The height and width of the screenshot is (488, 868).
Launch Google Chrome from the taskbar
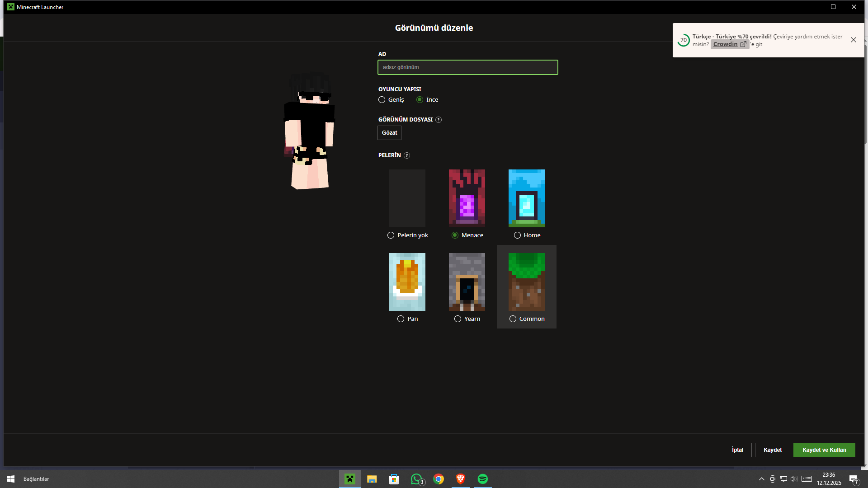coord(439,479)
